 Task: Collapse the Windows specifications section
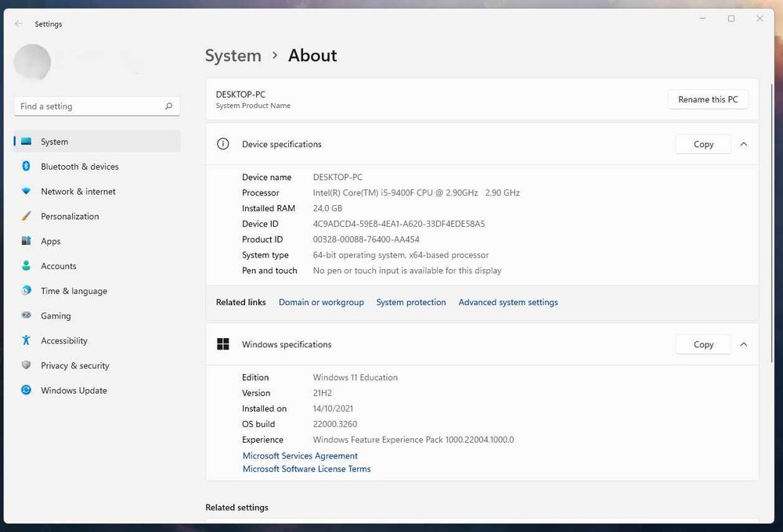pyautogui.click(x=743, y=344)
